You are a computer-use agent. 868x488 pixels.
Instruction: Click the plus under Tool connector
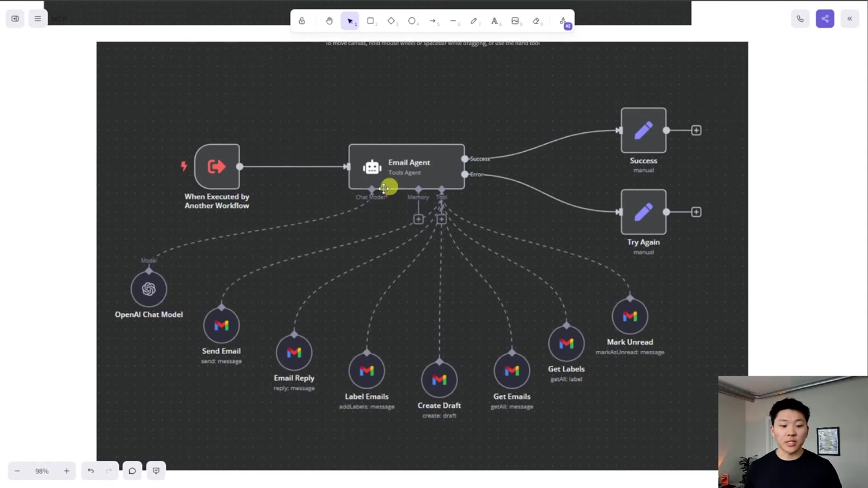tap(442, 219)
